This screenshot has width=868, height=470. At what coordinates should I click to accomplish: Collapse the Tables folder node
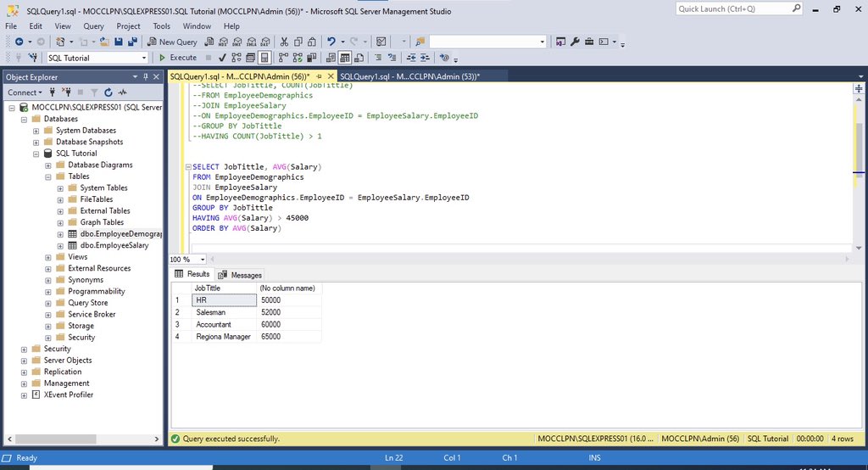(x=48, y=176)
